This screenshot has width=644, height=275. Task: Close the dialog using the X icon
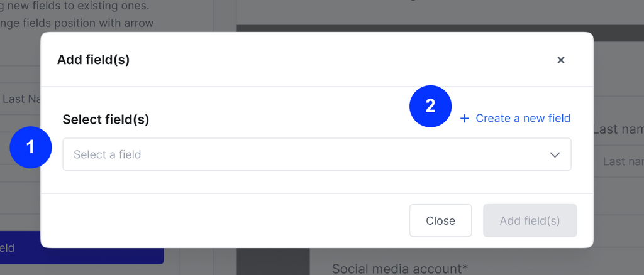tap(561, 60)
